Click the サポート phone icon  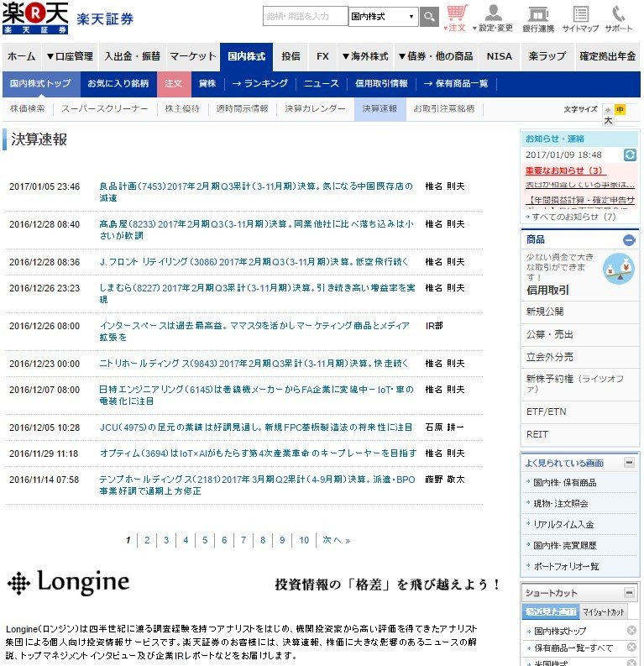coord(619,18)
